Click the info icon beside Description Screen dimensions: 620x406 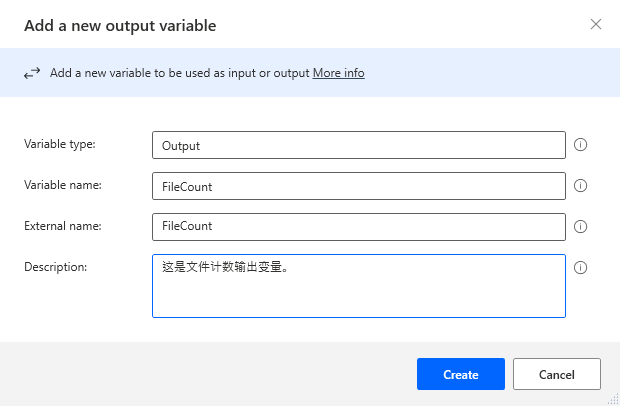click(x=580, y=268)
